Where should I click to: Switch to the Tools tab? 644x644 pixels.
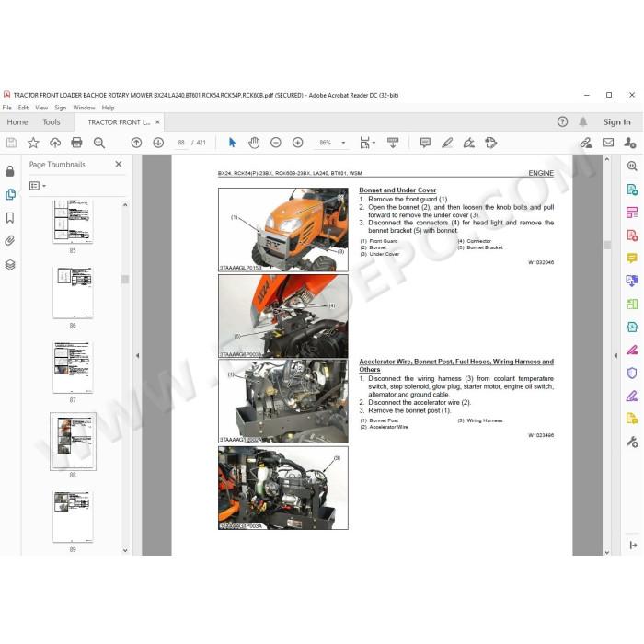tap(52, 122)
